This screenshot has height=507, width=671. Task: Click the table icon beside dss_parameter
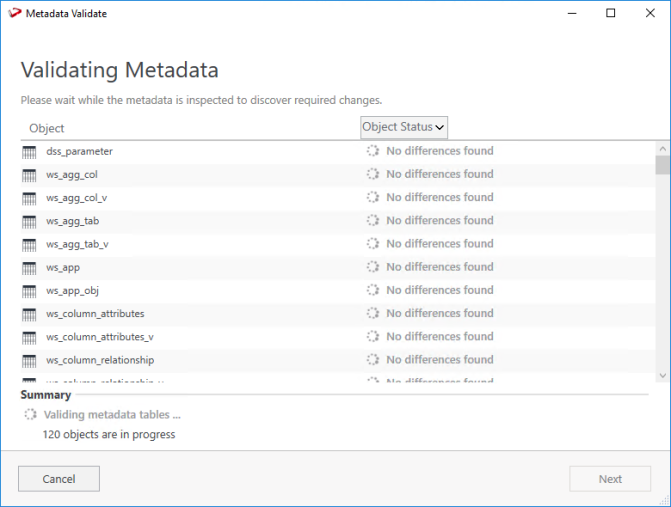point(29,151)
